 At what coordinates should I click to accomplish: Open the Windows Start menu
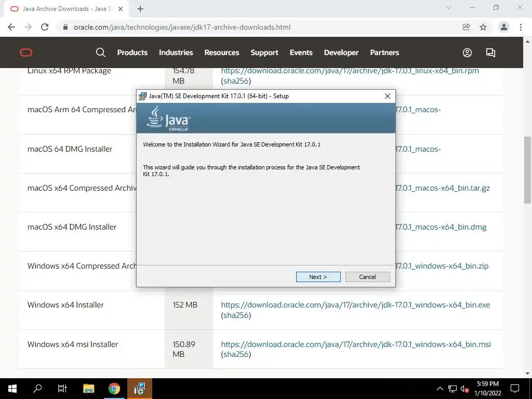[x=12, y=389]
